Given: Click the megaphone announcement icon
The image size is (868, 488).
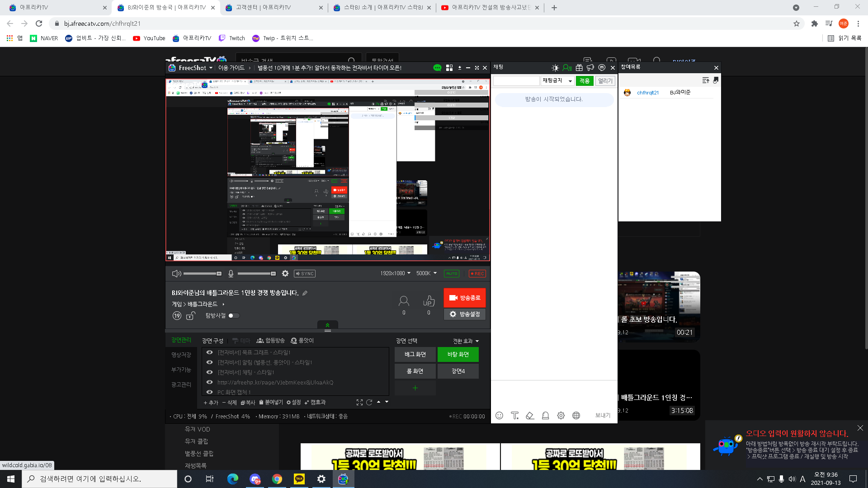Looking at the screenshot, I should 590,68.
